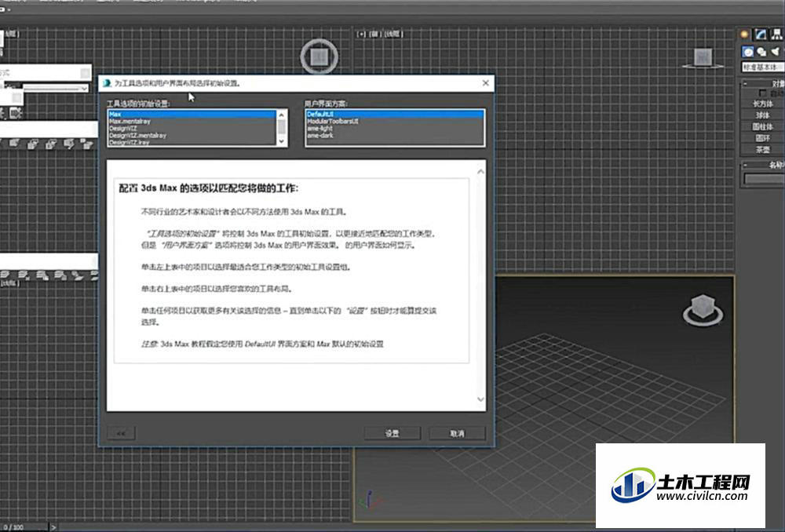Select the Lights category icon
Image resolution: width=785 pixels, height=532 pixels.
(776, 52)
